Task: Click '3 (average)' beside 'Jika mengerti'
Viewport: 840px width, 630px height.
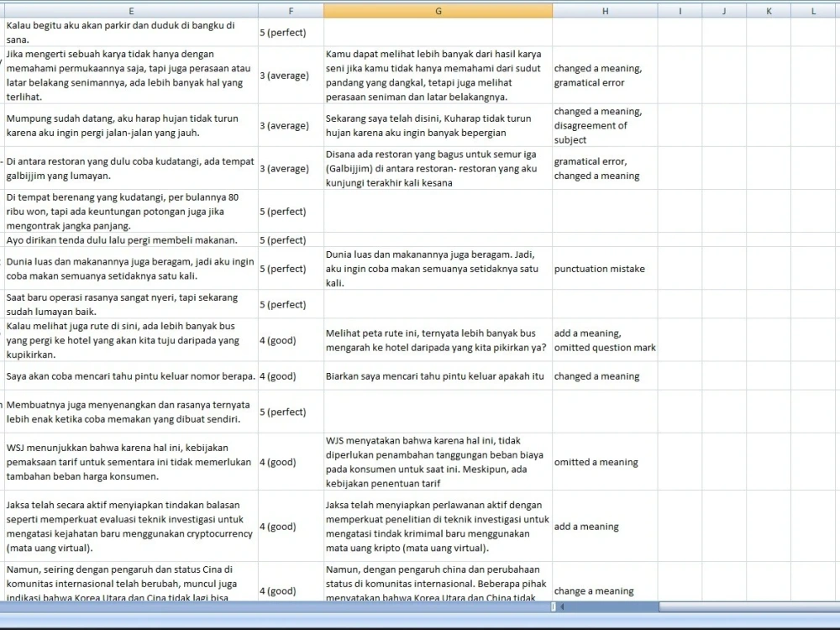Action: 291,75
